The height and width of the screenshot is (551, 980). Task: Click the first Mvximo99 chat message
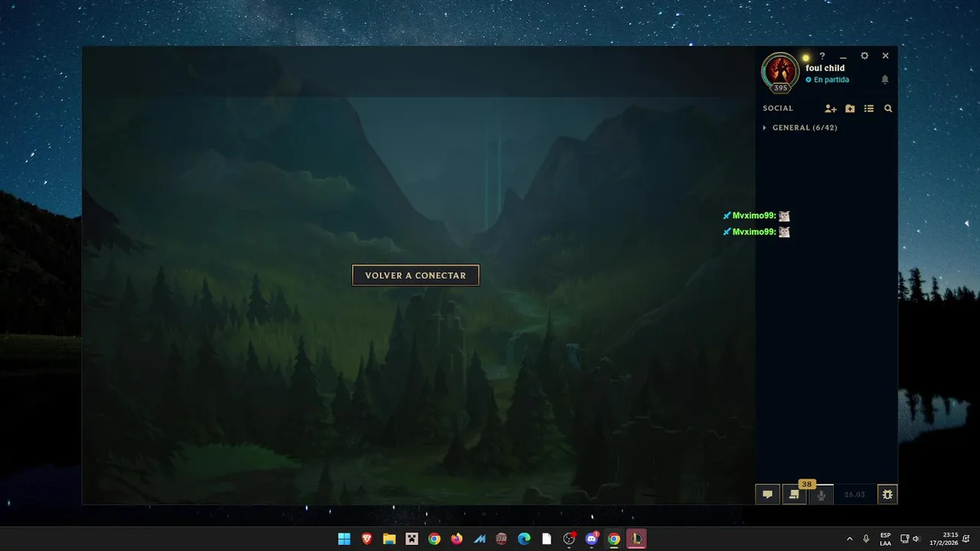[756, 216]
